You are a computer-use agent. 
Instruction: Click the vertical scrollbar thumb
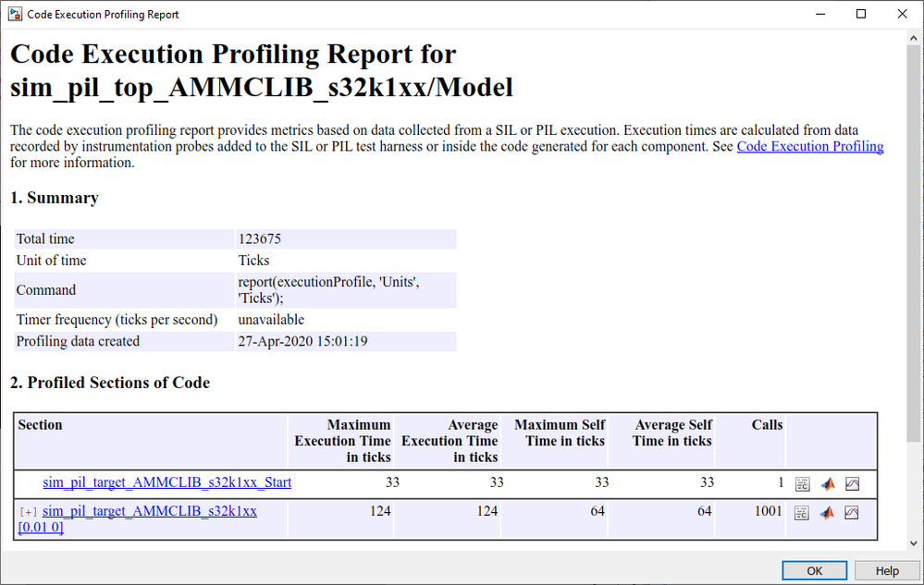coord(914,244)
